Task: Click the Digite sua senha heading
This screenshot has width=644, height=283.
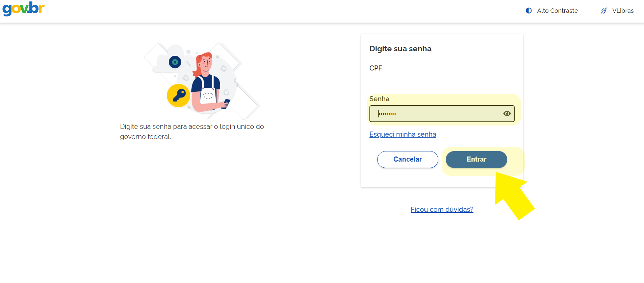Action: point(400,49)
